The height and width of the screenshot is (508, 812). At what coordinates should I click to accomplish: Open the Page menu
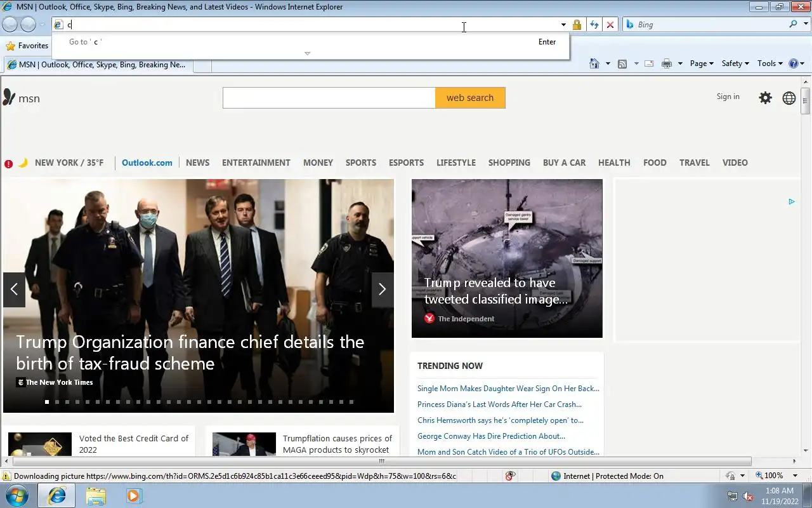pyautogui.click(x=702, y=63)
